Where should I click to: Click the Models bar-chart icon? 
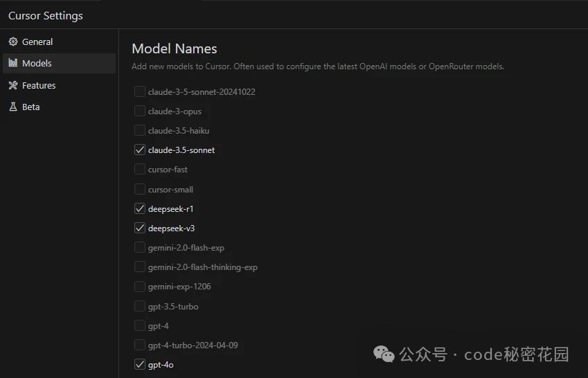pos(13,63)
